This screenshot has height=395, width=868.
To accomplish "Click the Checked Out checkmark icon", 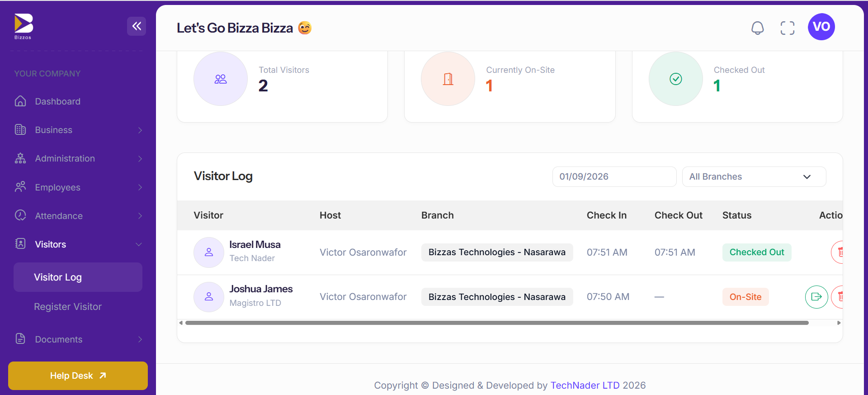I will pyautogui.click(x=676, y=79).
